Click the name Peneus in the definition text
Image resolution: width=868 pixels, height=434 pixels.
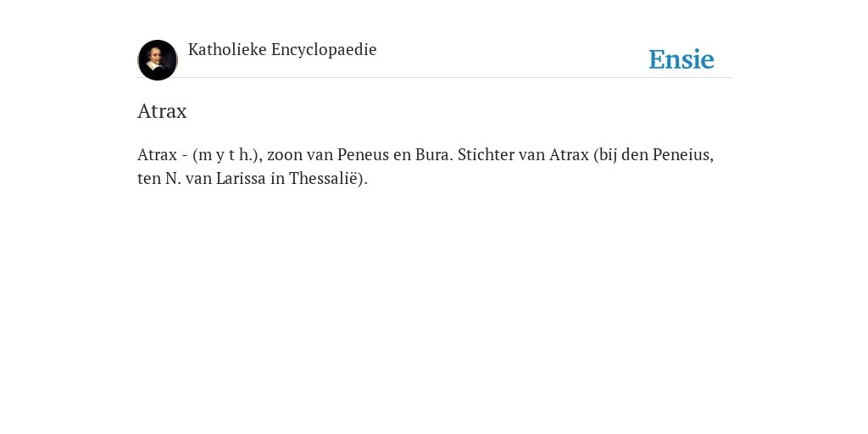pos(363,155)
